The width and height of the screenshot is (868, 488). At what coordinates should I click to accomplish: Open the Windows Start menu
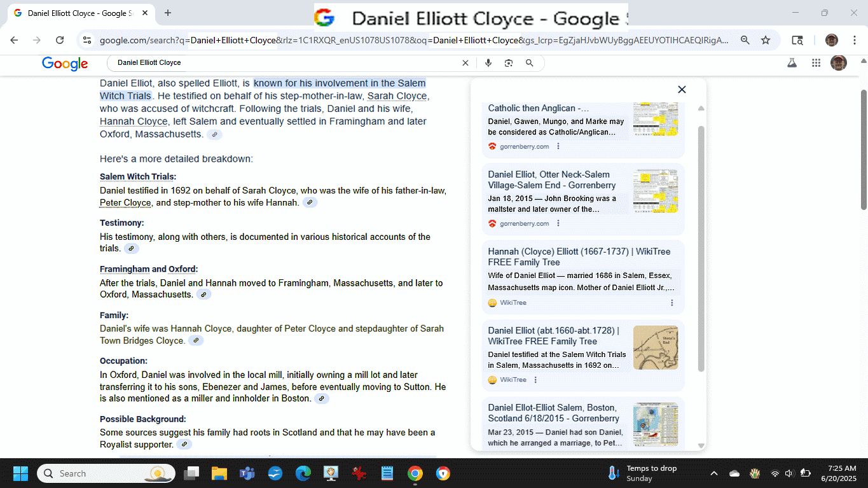tap(20, 473)
